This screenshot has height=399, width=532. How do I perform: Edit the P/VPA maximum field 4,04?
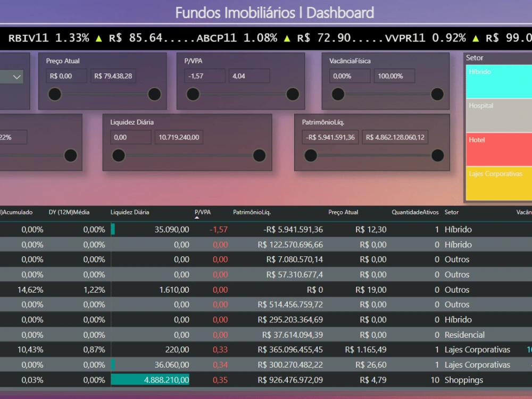tap(250, 76)
